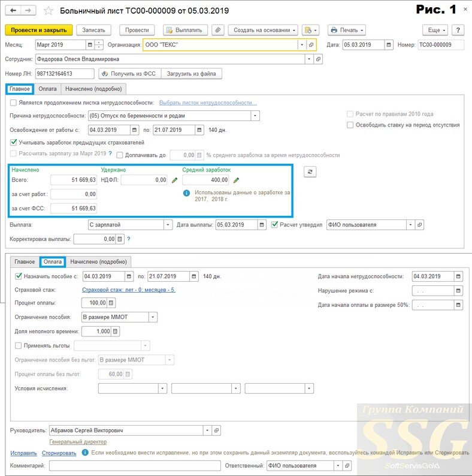Open the upper Начислено (подробно) tab

coord(93,89)
